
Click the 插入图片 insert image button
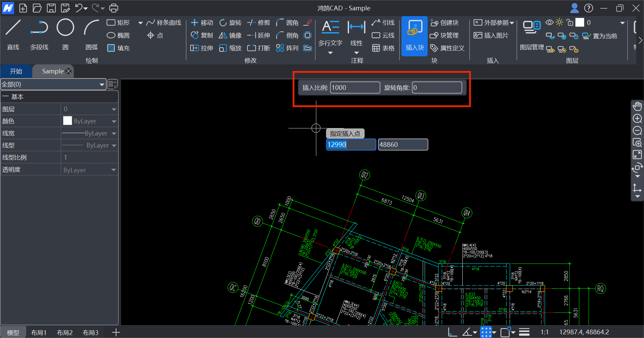pos(491,35)
